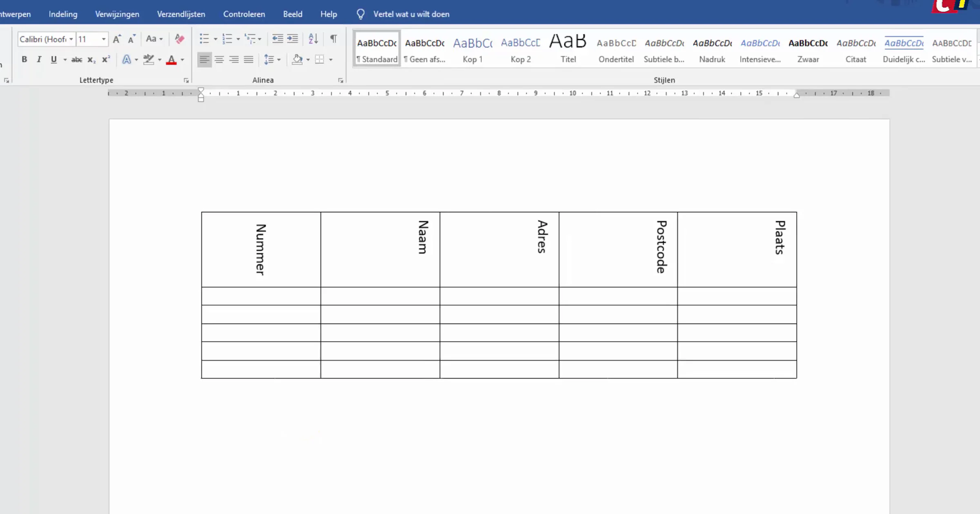The height and width of the screenshot is (514, 980).
Task: Decrease paragraph indent
Action: (x=278, y=39)
